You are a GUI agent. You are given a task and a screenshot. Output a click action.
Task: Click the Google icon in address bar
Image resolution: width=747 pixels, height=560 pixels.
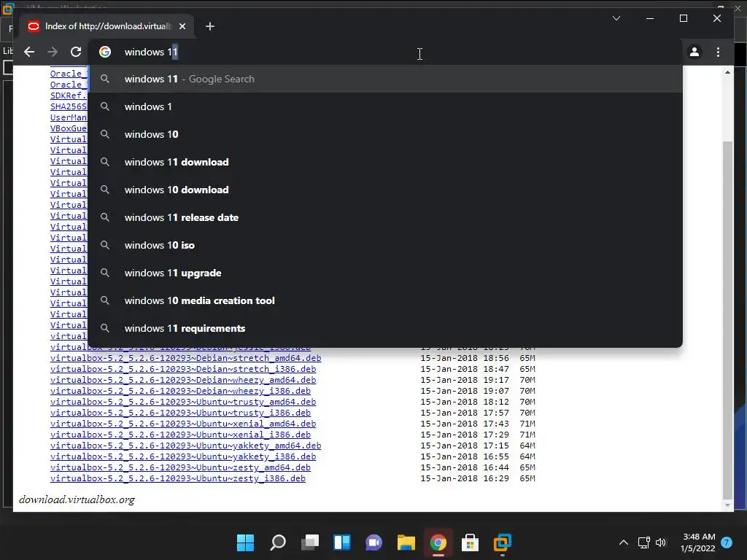pyautogui.click(x=105, y=52)
